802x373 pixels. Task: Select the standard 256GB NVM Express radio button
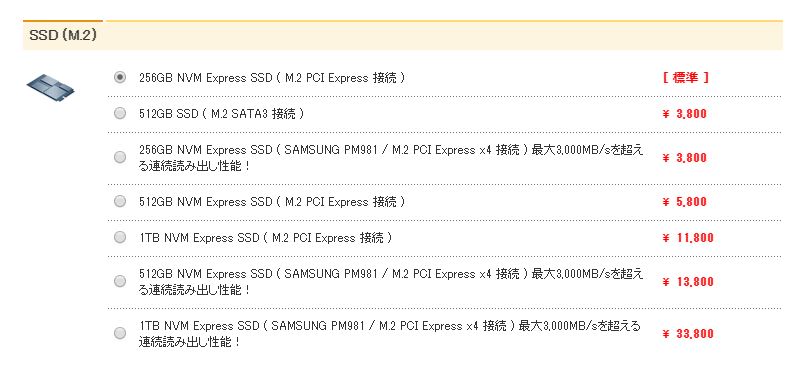point(120,77)
